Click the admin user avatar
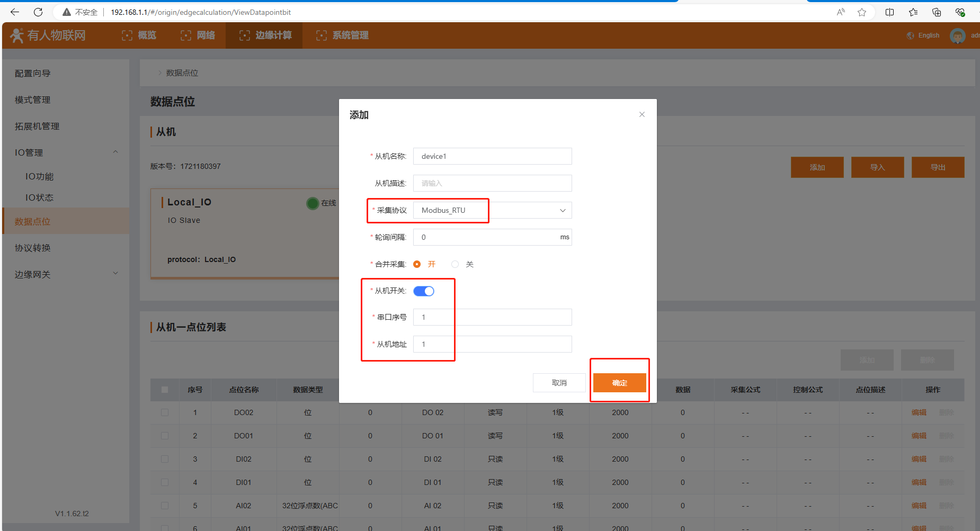Image resolution: width=980 pixels, height=531 pixels. coord(957,36)
